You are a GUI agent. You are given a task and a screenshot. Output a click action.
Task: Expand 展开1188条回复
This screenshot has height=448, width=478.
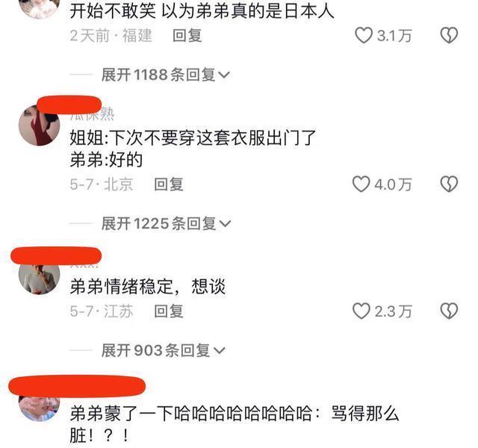click(x=166, y=75)
